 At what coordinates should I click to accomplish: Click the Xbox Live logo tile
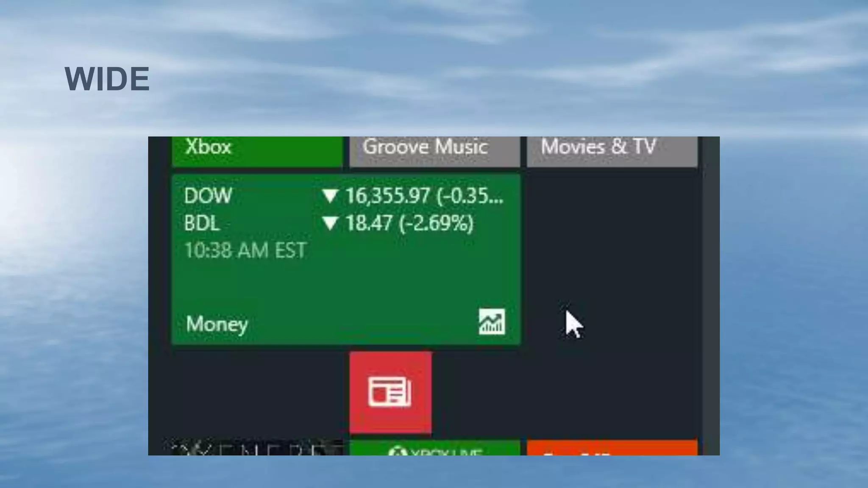(434, 448)
